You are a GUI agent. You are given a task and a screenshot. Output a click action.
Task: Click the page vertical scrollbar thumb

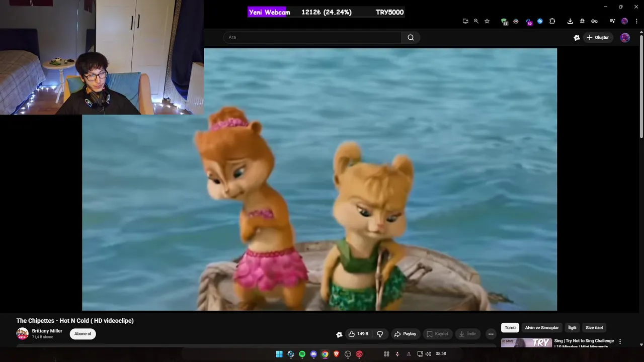(x=641, y=86)
